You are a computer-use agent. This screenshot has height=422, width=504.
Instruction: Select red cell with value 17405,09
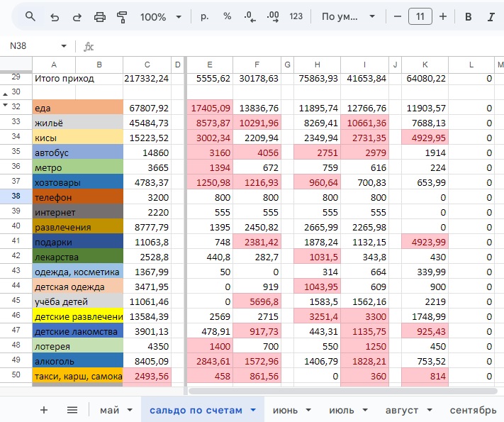(210, 107)
